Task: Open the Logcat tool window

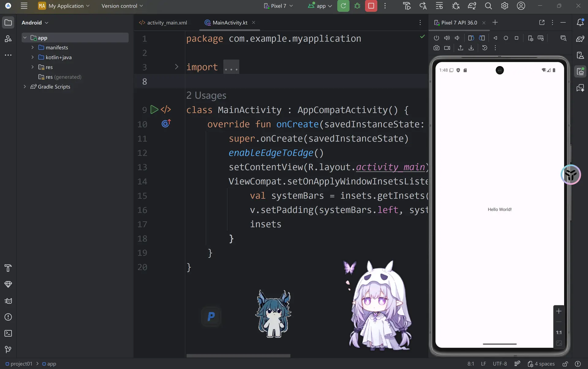Action: 8,301
